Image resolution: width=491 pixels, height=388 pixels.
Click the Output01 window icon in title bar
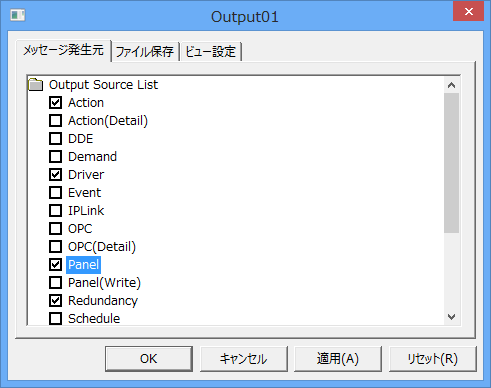18,15
